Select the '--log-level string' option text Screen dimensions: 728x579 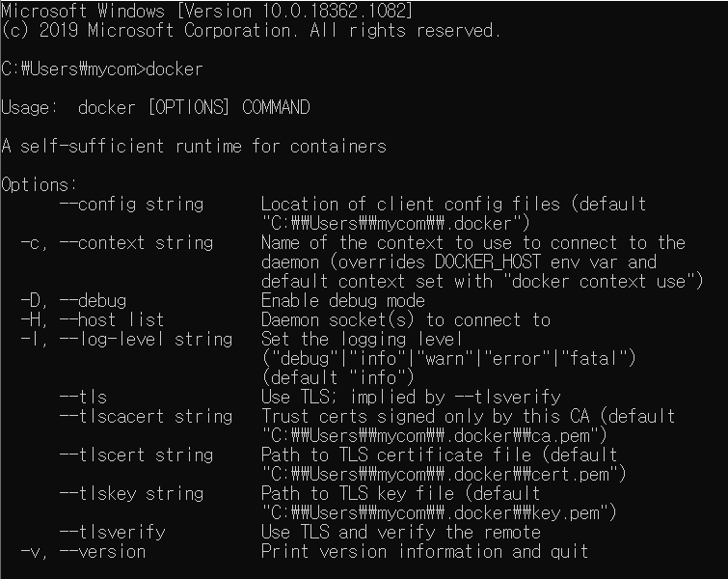(146, 340)
